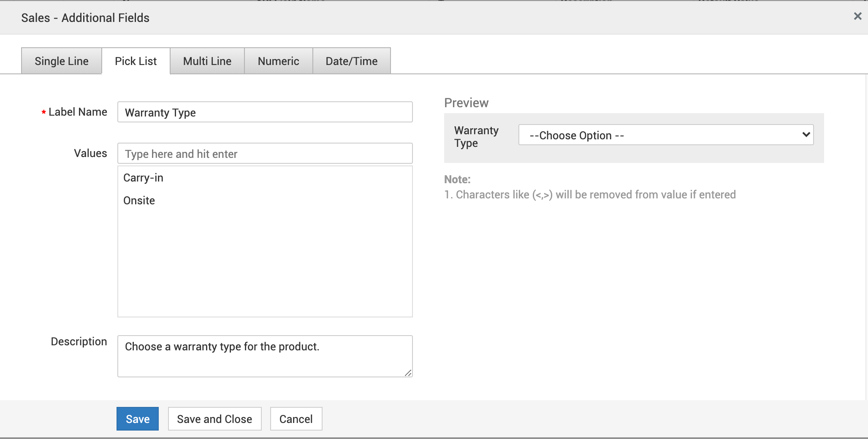Select the Pick List tab
The width and height of the screenshot is (868, 439).
tap(136, 61)
